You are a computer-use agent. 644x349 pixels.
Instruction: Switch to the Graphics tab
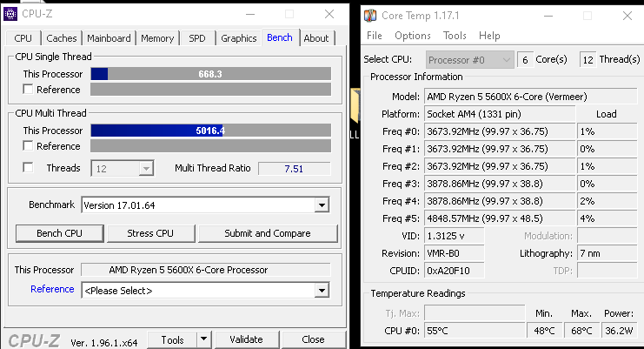239,38
